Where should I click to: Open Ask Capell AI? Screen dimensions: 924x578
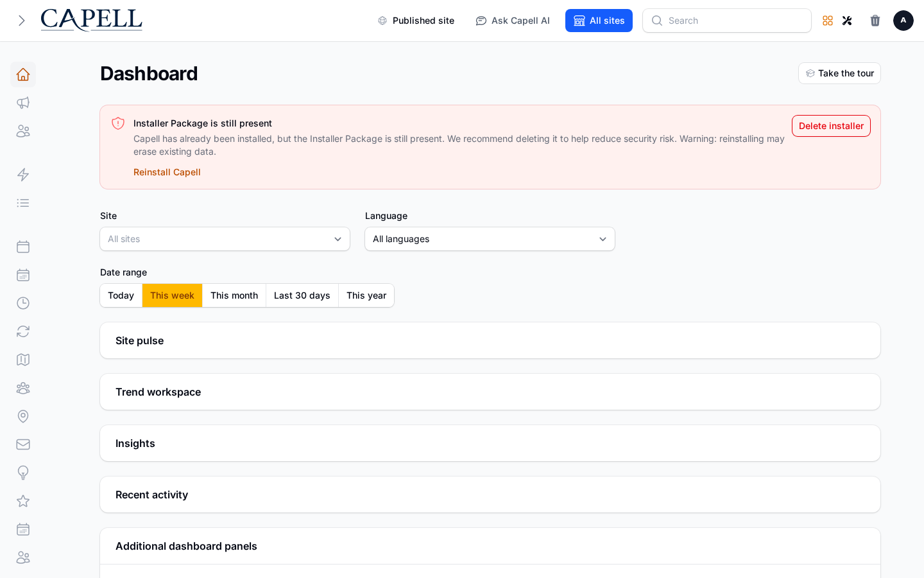tap(513, 21)
